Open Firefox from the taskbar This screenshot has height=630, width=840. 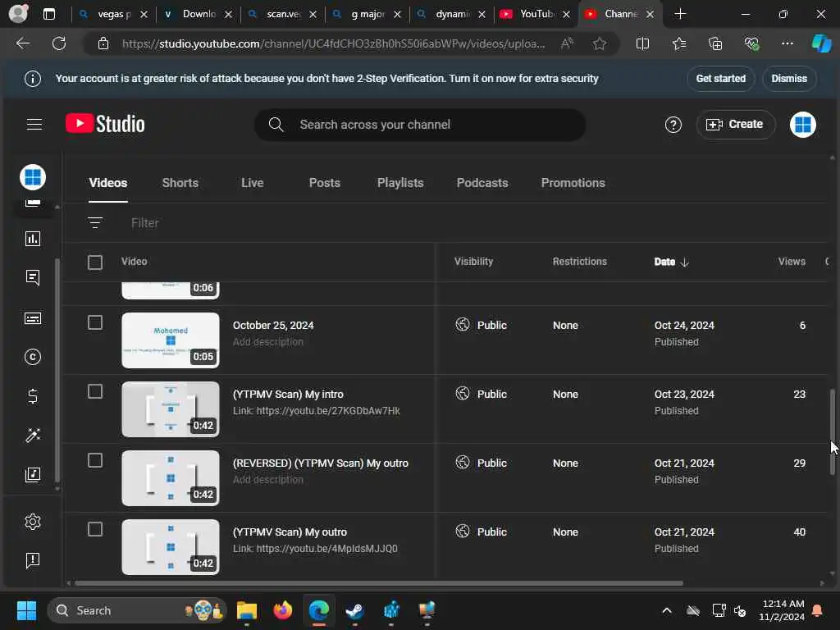[x=282, y=610]
